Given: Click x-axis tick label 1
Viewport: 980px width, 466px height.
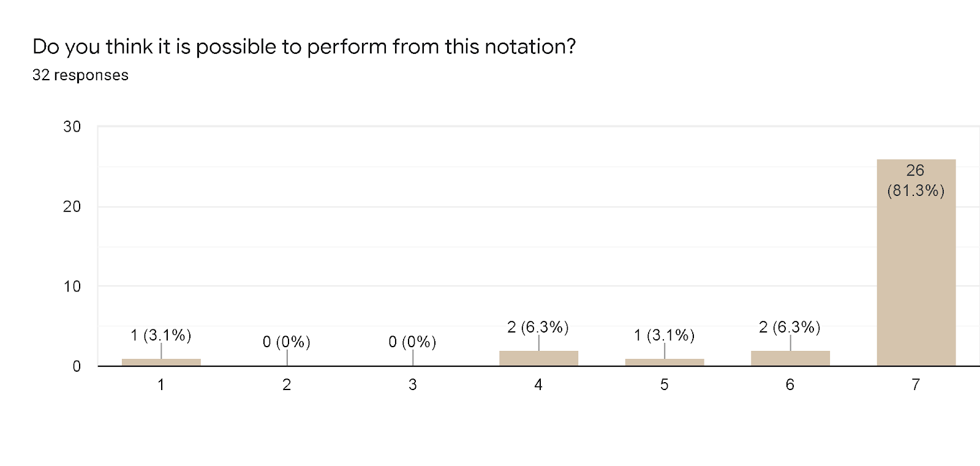Looking at the screenshot, I should 161,385.
